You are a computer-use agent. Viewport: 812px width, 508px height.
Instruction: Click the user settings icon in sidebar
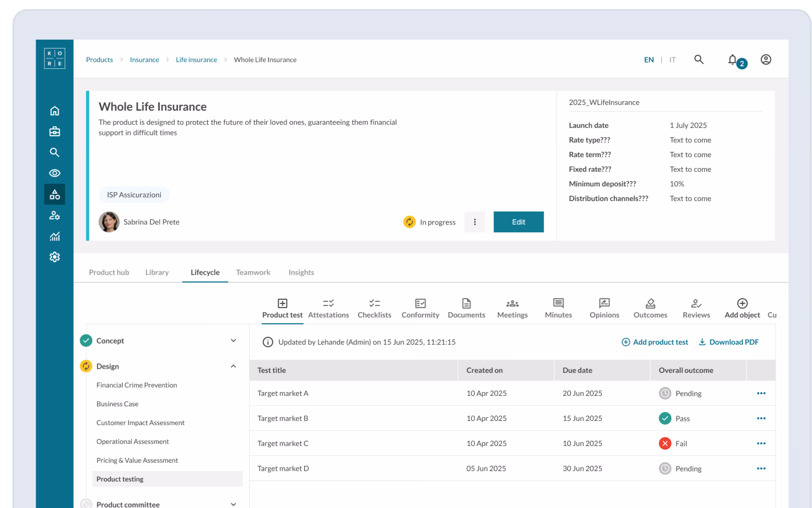54,215
